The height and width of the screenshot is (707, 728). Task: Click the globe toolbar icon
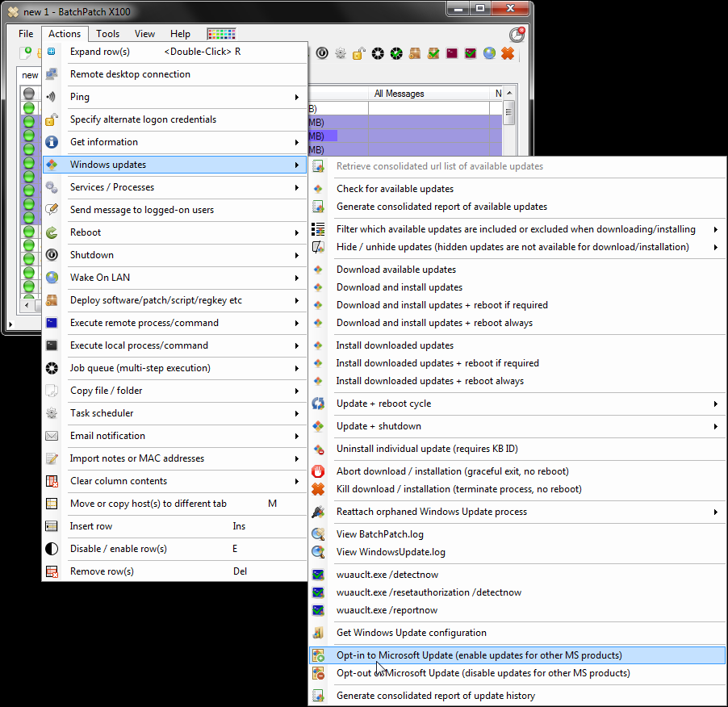click(489, 53)
